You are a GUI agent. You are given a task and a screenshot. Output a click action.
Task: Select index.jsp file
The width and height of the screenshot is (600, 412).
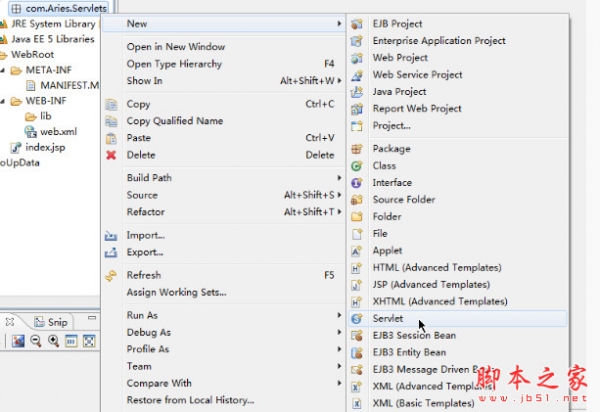(x=38, y=147)
